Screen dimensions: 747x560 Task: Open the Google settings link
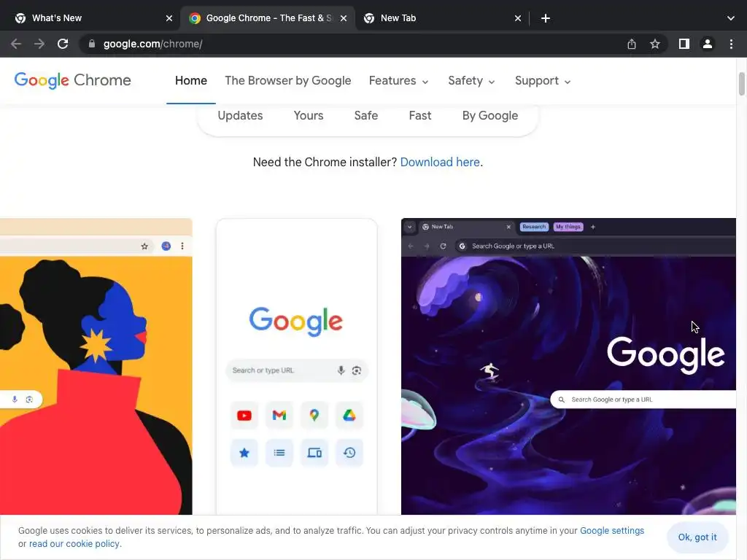click(612, 531)
